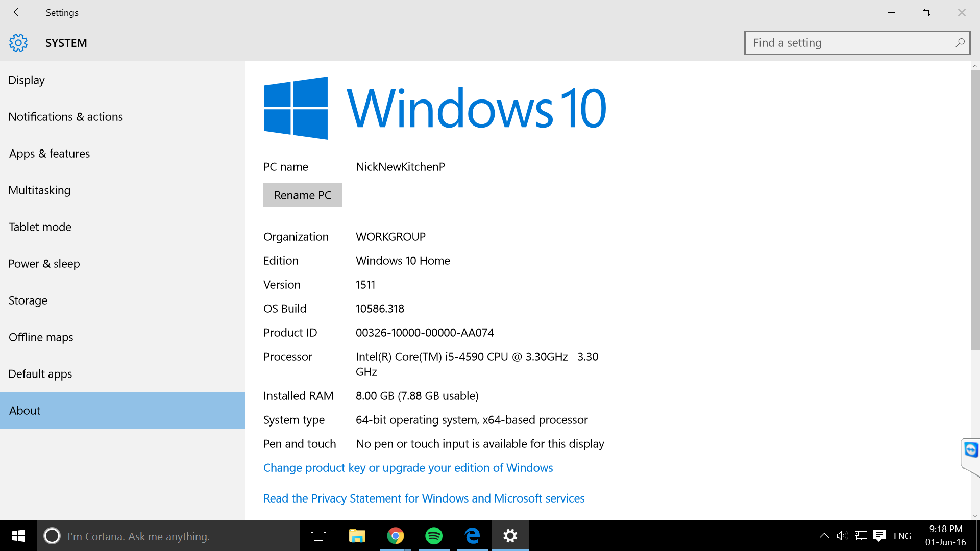The height and width of the screenshot is (551, 980).
Task: Open Power & sleep settings
Action: click(x=44, y=264)
